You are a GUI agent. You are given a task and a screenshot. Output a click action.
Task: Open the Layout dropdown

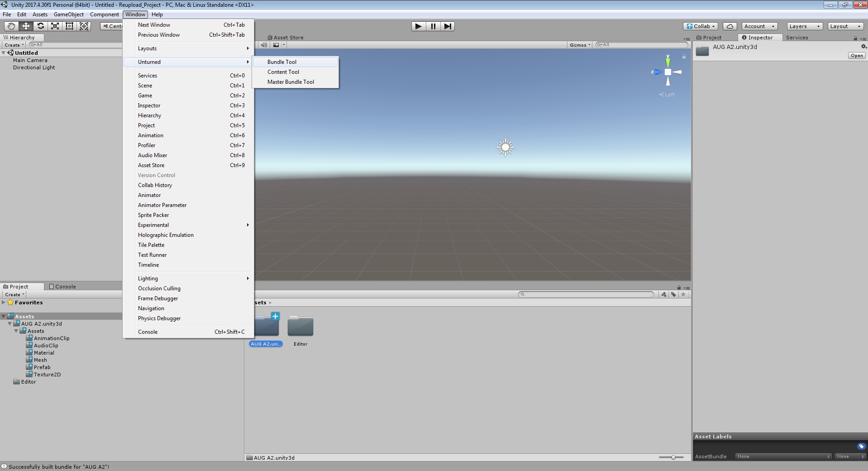845,26
